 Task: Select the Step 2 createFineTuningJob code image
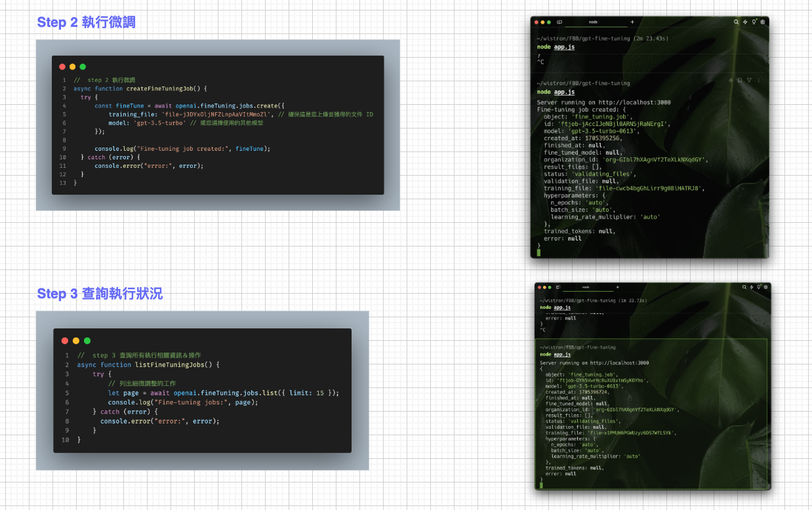(x=218, y=125)
